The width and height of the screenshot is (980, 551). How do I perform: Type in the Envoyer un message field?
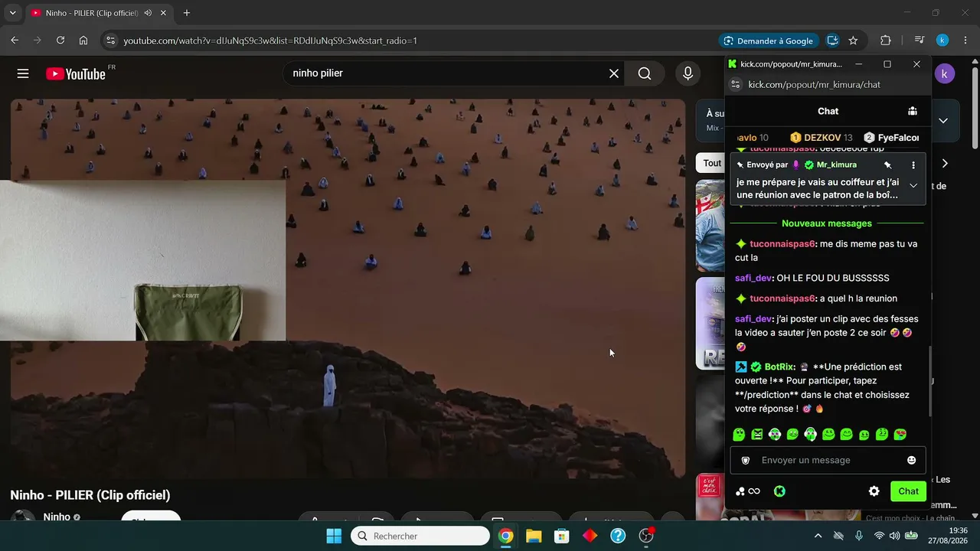pos(828,460)
